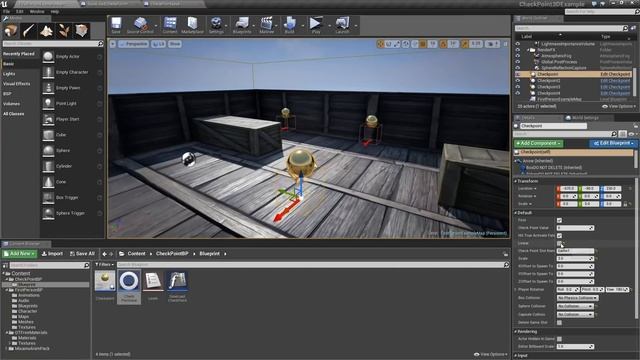The width and height of the screenshot is (640, 360).
Task: Open the Perspective viewport dropdown
Action: pyautogui.click(x=133, y=44)
